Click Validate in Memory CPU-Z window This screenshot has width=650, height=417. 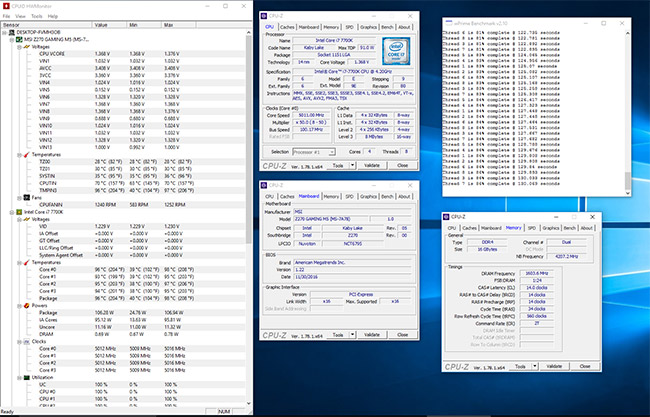(x=554, y=366)
